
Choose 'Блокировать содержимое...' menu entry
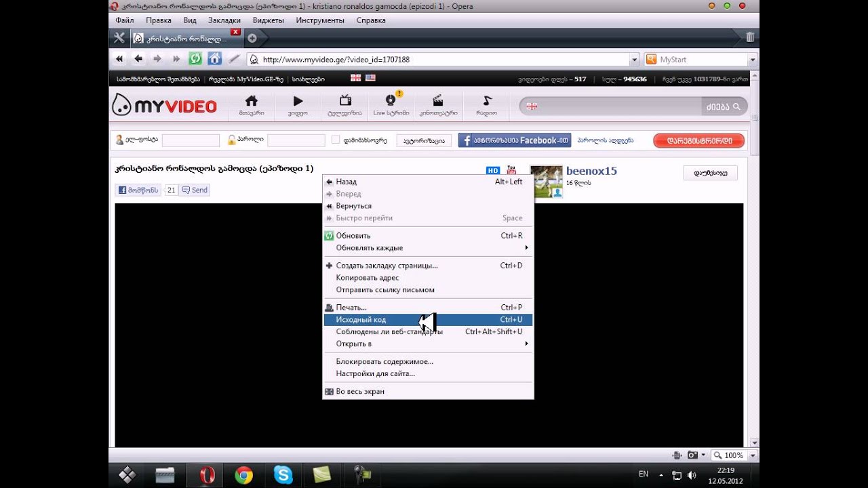point(427,362)
